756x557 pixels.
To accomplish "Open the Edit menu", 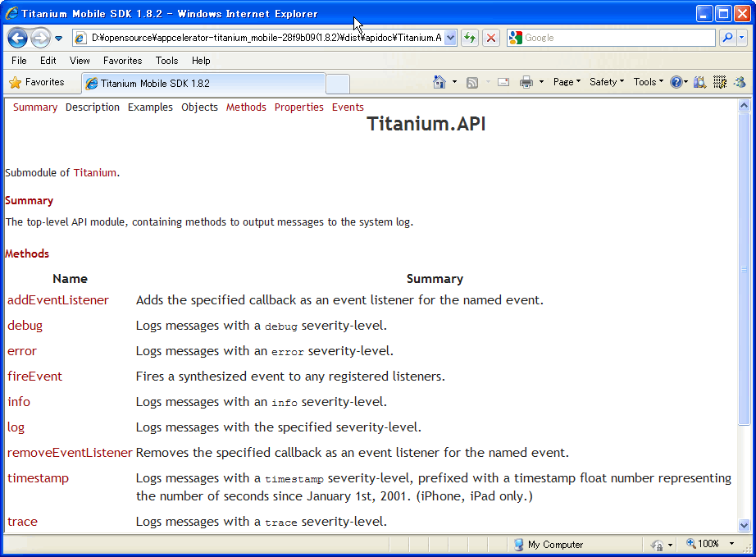I will [x=48, y=60].
